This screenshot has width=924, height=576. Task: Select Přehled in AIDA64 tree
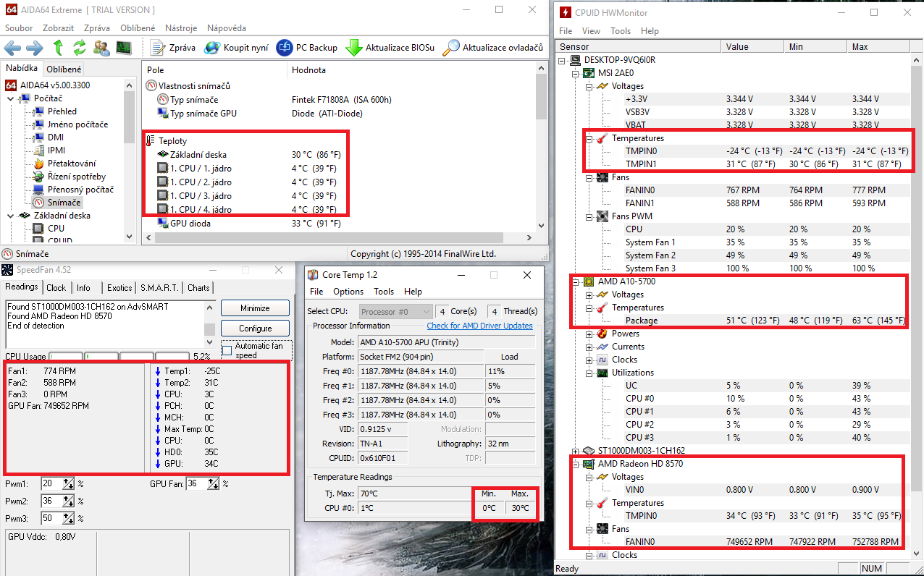click(55, 111)
